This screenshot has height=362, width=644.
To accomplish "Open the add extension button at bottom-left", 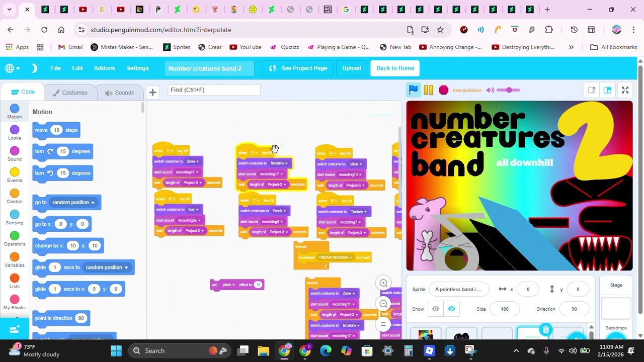I will click(15, 329).
